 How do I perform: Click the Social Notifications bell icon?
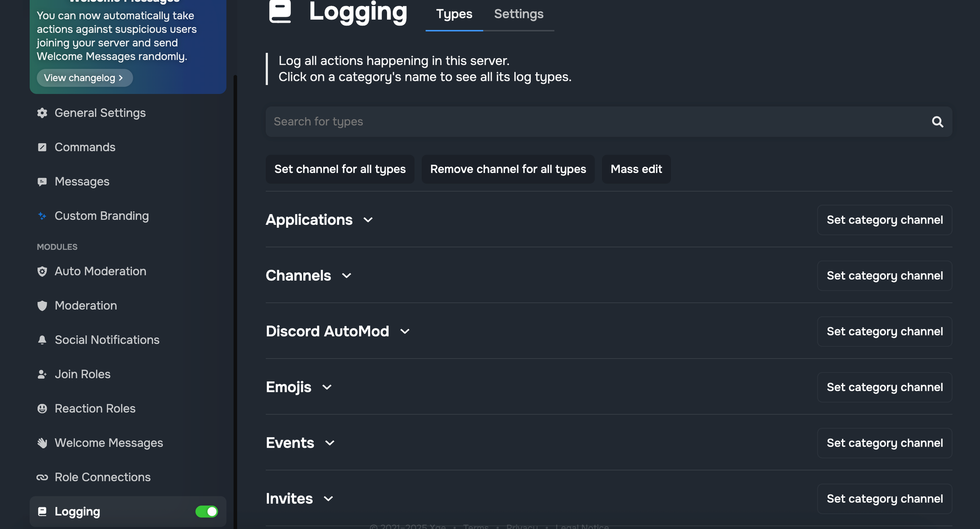42,340
